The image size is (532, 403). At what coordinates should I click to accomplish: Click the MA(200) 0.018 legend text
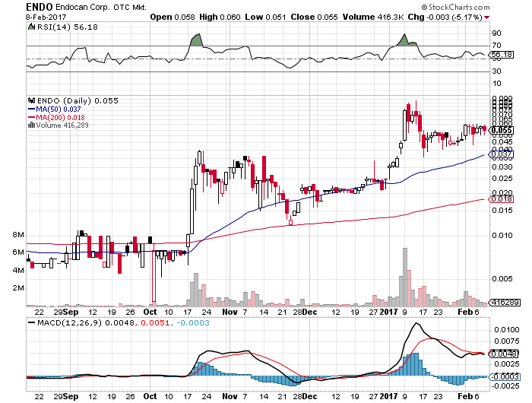[x=60, y=117]
